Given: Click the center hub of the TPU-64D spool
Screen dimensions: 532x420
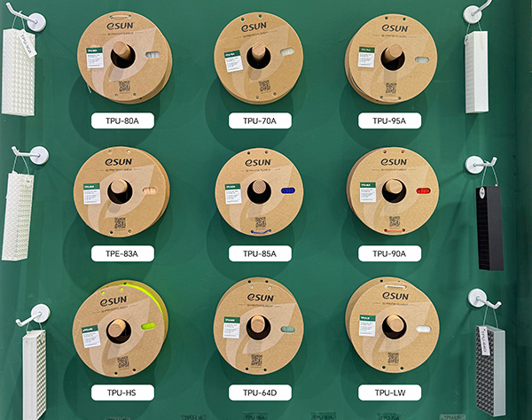Looking at the screenshot, I should click(259, 326).
